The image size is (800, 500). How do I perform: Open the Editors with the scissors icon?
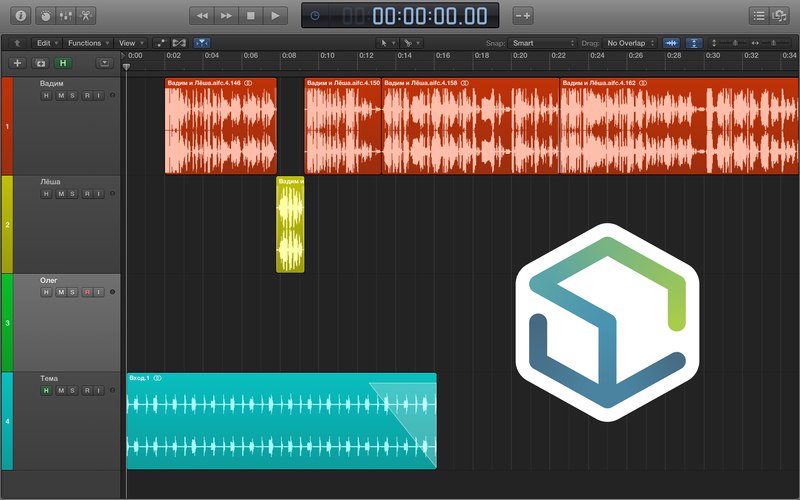(x=85, y=16)
